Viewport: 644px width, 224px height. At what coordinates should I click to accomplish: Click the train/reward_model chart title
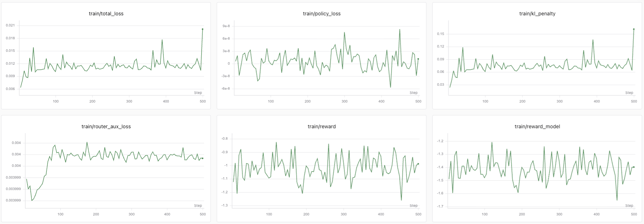(537, 126)
